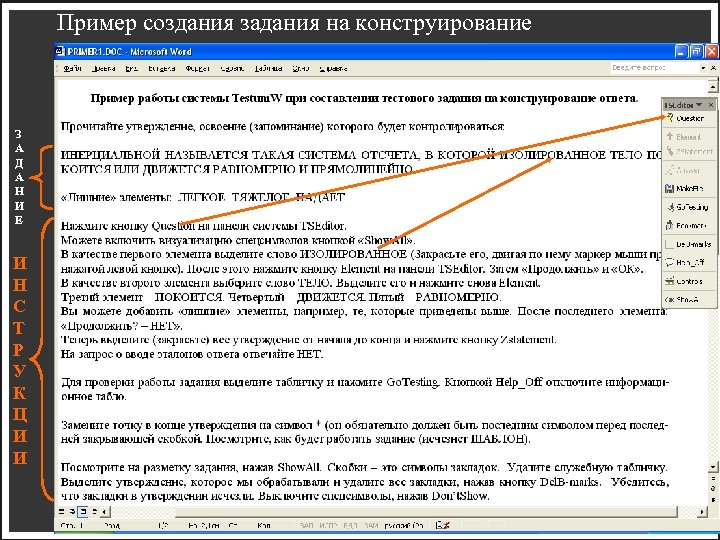Open the Окно menu
Image resolution: width=720 pixels, height=540 pixels.
click(301, 68)
